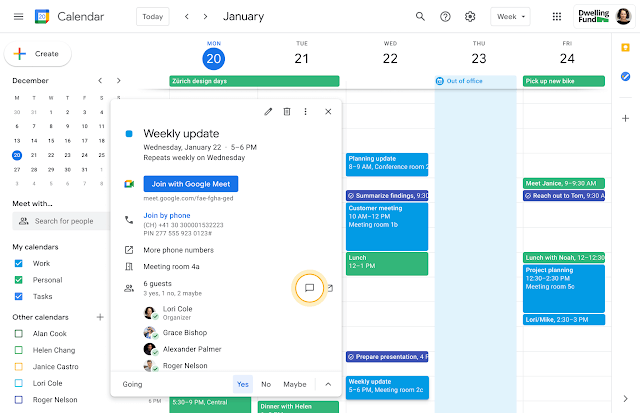Image resolution: width=640 pixels, height=413 pixels.
Task: Open the Google apps grid
Action: coord(557,17)
